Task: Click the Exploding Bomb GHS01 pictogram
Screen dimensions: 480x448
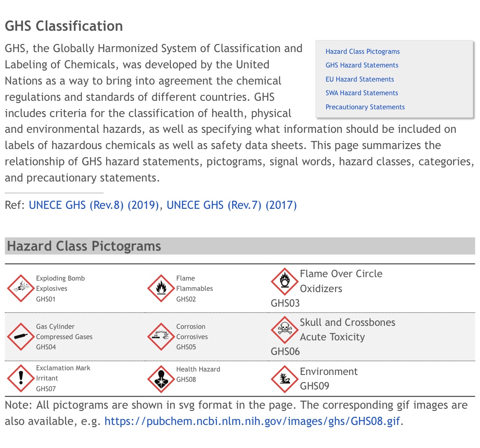Action: (x=20, y=289)
